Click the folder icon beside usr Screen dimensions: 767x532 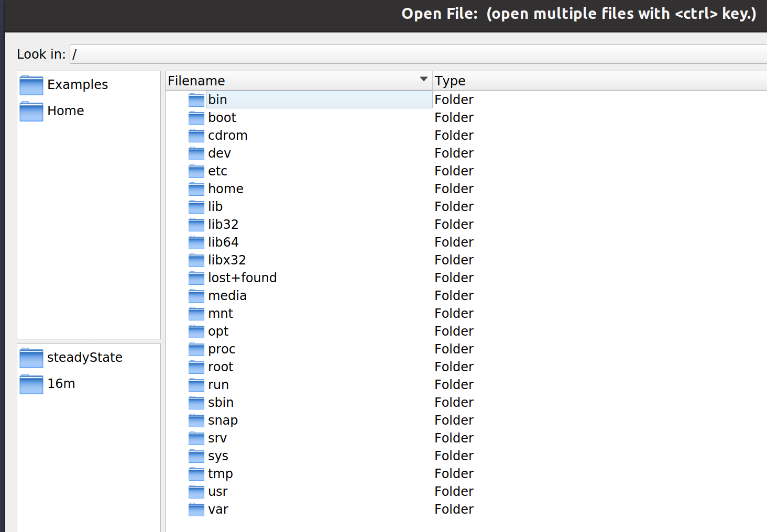196,492
